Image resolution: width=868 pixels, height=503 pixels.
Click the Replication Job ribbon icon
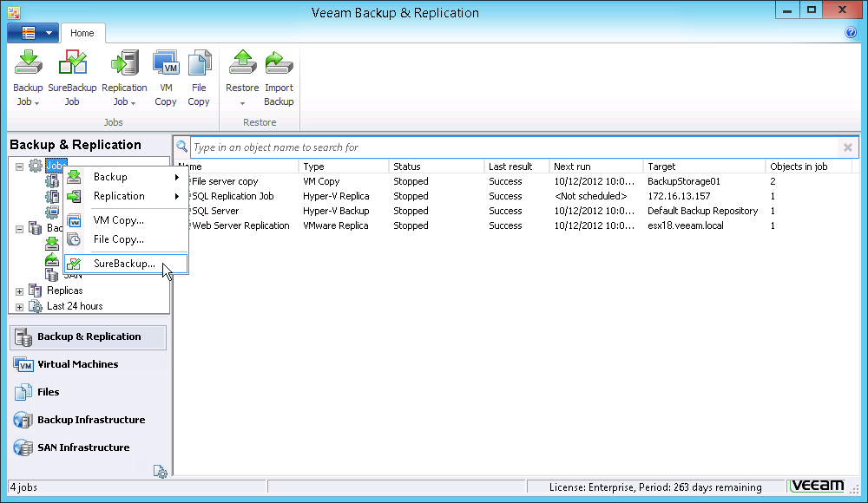pos(124,62)
